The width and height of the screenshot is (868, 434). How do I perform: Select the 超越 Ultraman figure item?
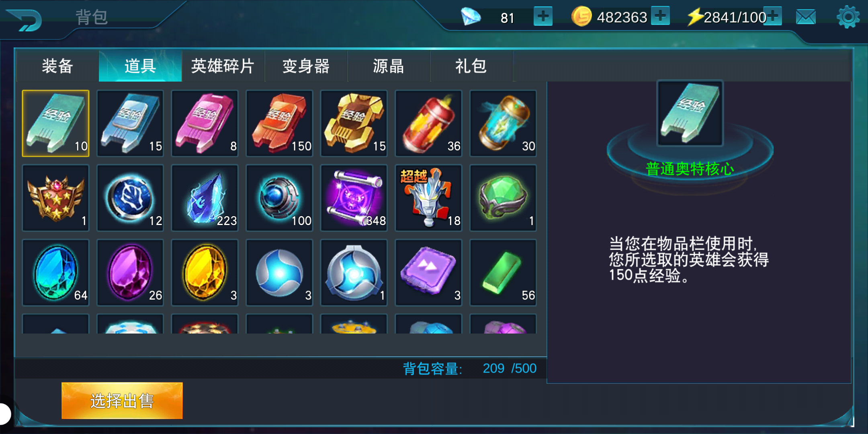tap(429, 198)
